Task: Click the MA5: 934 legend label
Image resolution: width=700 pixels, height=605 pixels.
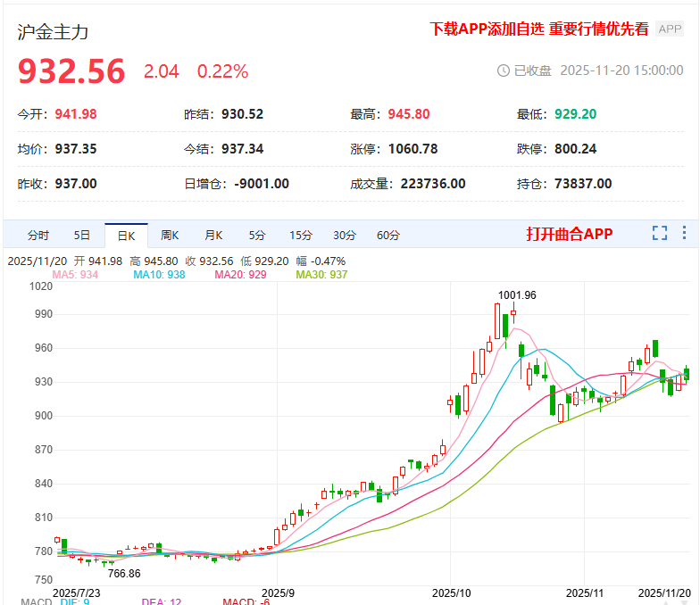Action: pyautogui.click(x=75, y=275)
